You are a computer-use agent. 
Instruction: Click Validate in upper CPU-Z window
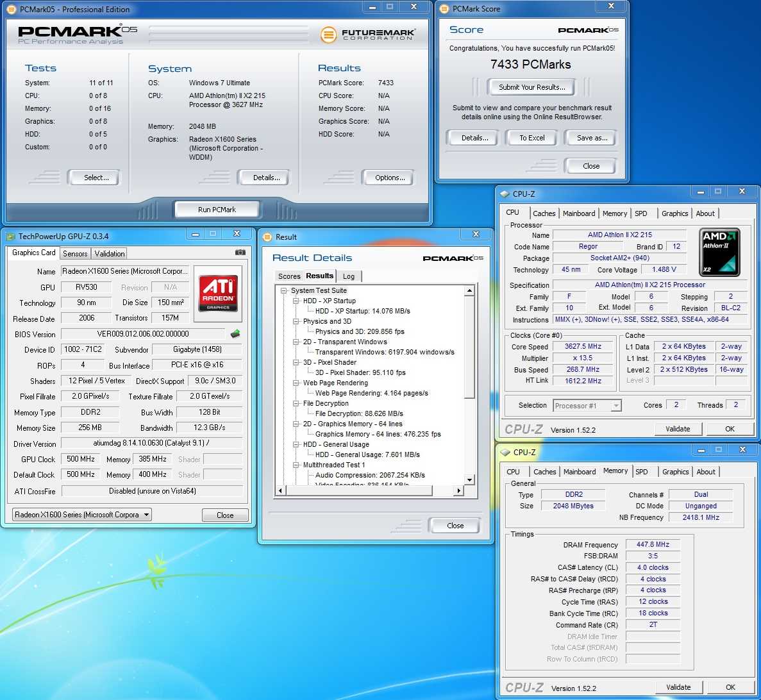(678, 429)
